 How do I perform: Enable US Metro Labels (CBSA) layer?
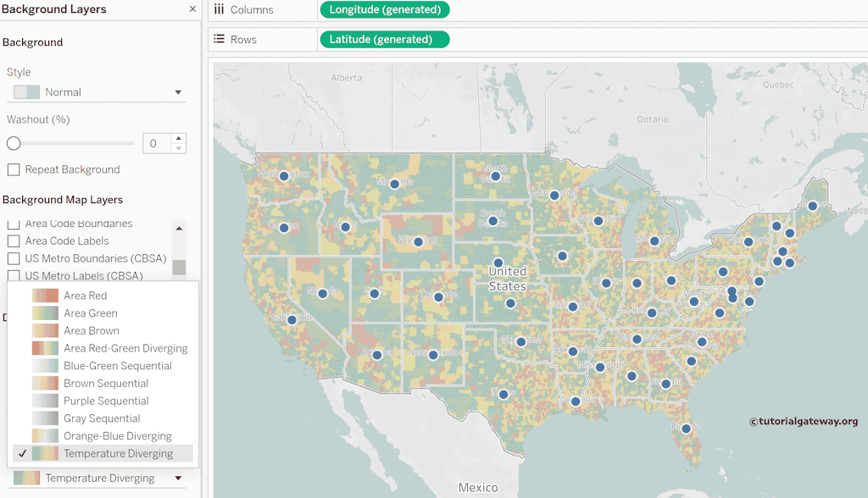point(14,275)
